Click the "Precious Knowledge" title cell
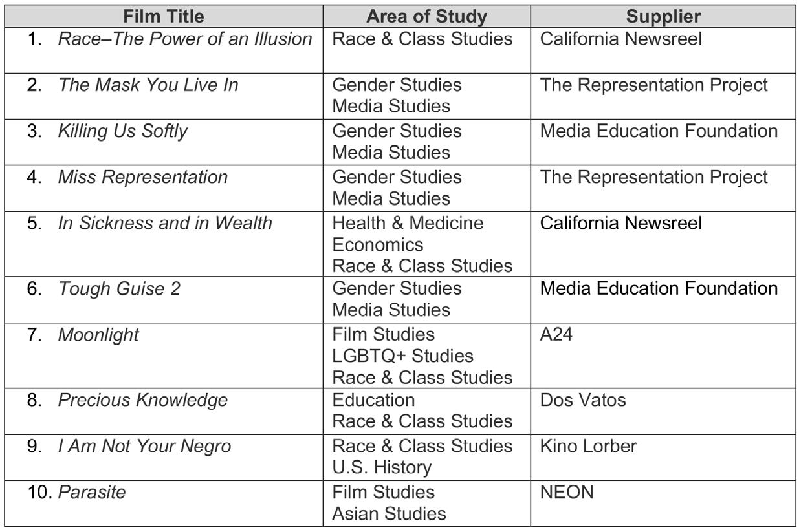 pos(143,399)
